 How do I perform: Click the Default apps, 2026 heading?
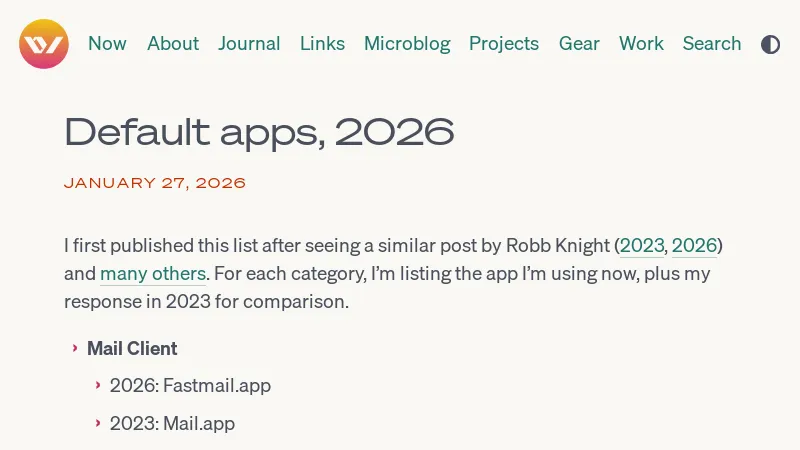point(259,131)
